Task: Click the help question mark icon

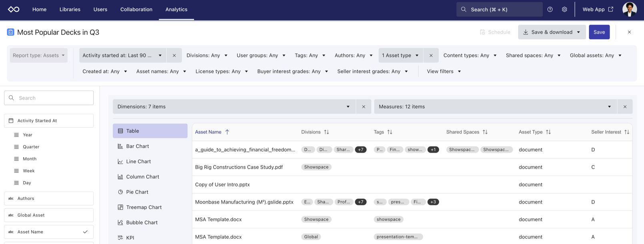Action: pos(550,9)
